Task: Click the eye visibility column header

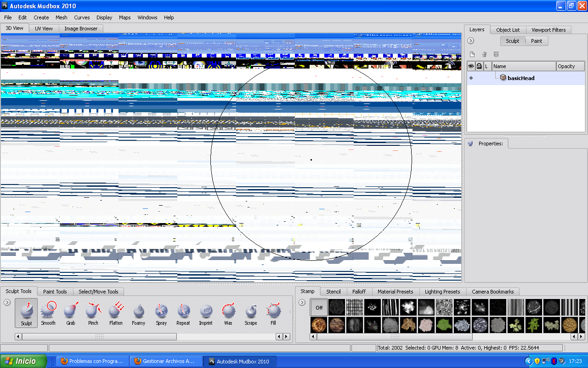Action: pyautogui.click(x=471, y=66)
